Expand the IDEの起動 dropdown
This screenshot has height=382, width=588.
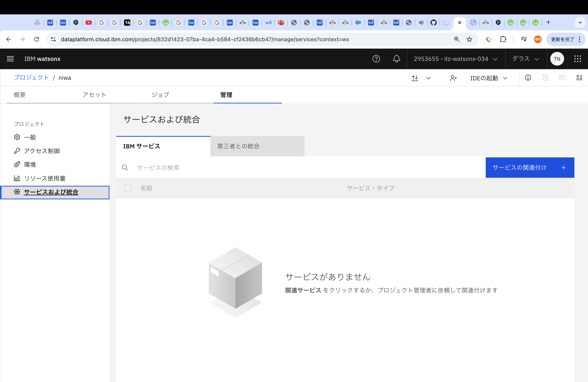pos(488,78)
